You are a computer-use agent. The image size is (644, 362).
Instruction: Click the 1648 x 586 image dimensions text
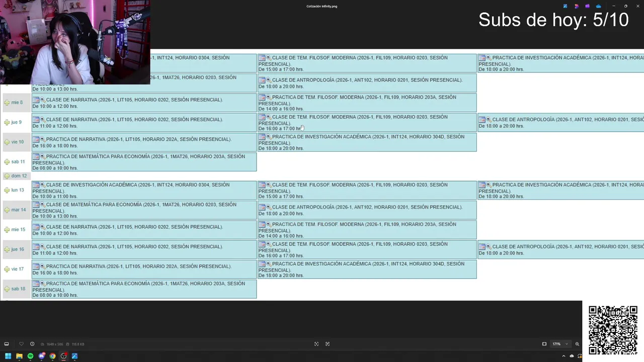(54, 344)
